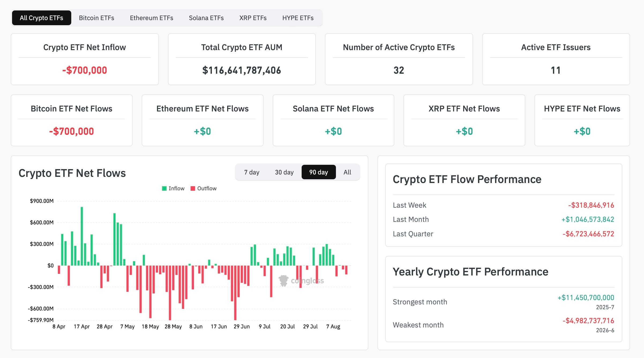The width and height of the screenshot is (644, 358).
Task: Switch to the XRP ETFs tab
Action: pos(253,18)
